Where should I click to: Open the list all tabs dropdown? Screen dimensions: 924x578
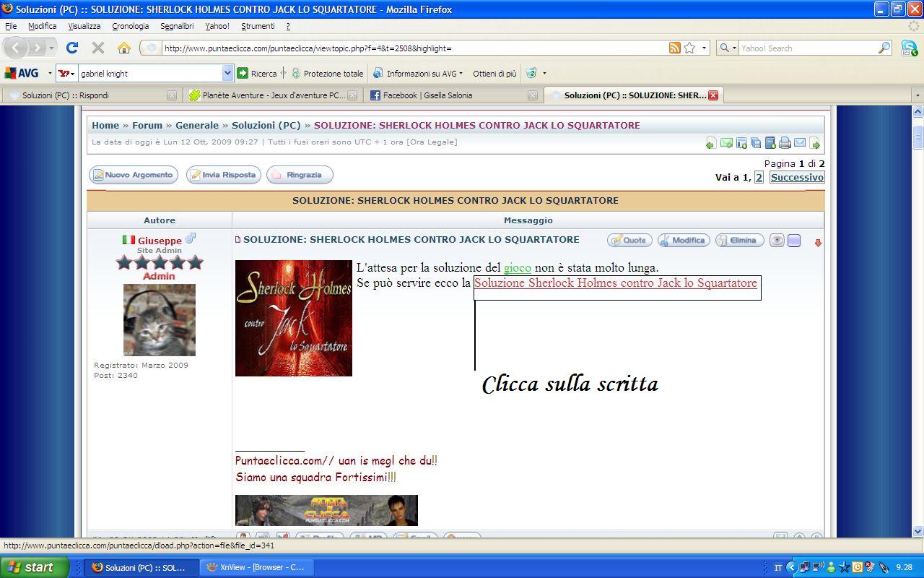918,95
